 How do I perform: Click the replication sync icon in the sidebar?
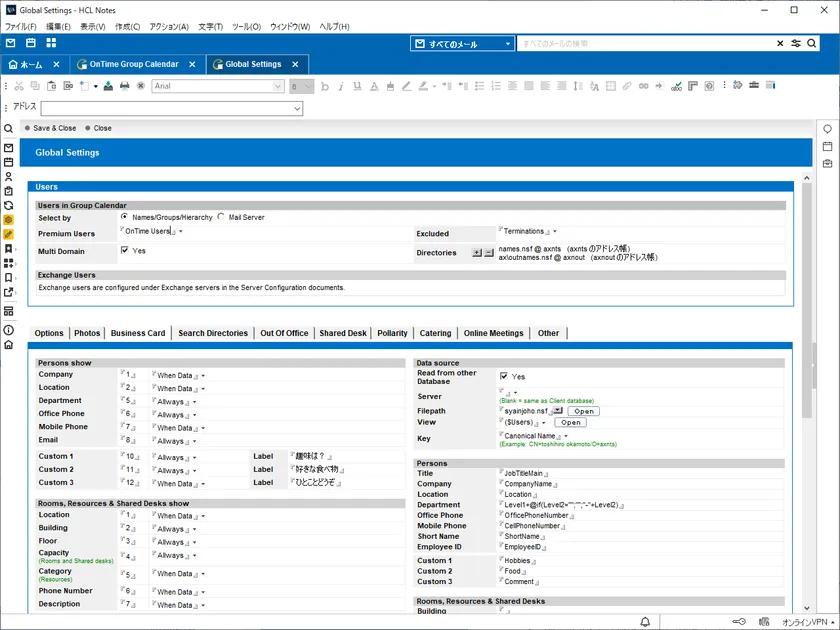click(x=8, y=205)
